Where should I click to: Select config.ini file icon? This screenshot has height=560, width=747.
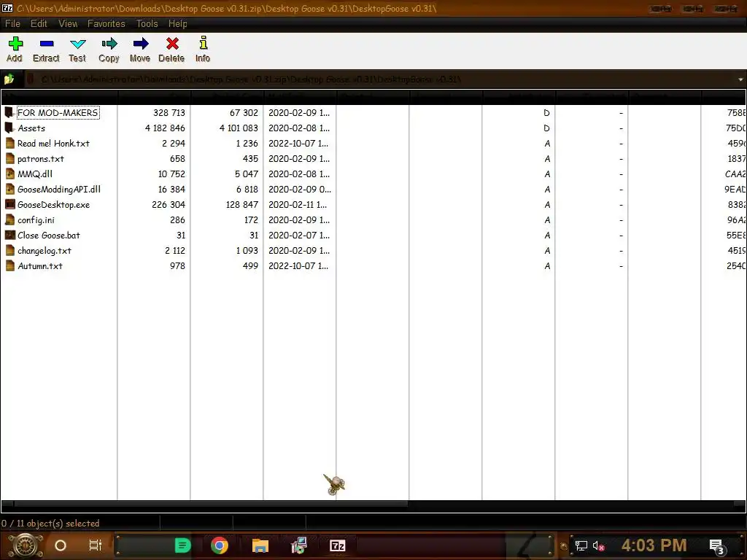pos(10,219)
